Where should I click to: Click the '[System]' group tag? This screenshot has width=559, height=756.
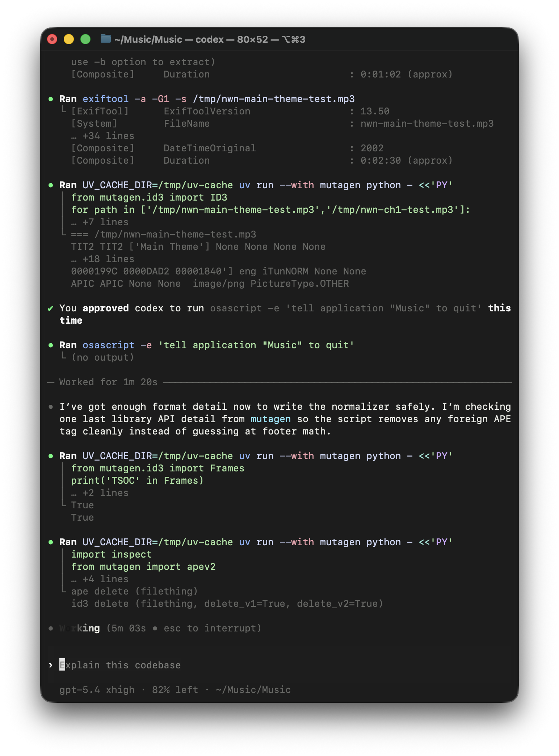click(94, 124)
